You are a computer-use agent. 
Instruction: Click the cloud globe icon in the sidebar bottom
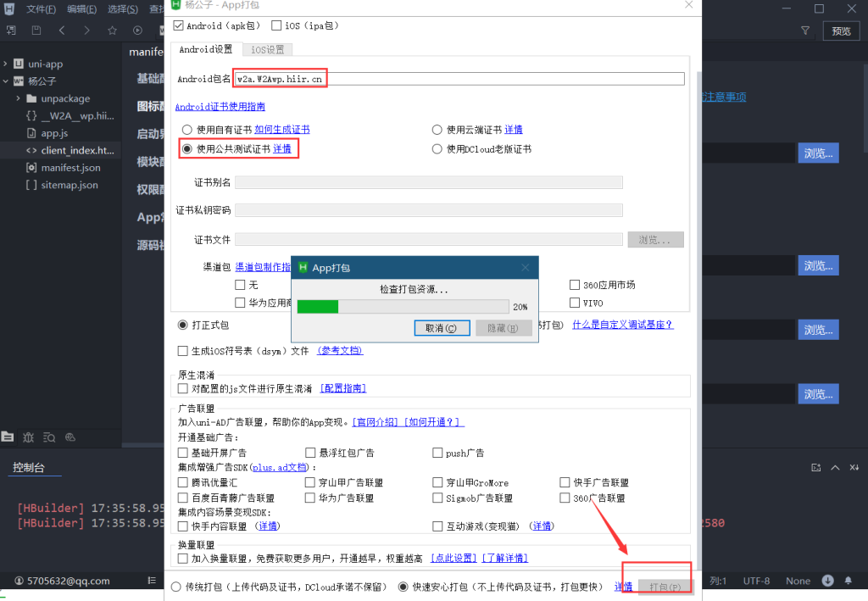[x=70, y=437]
